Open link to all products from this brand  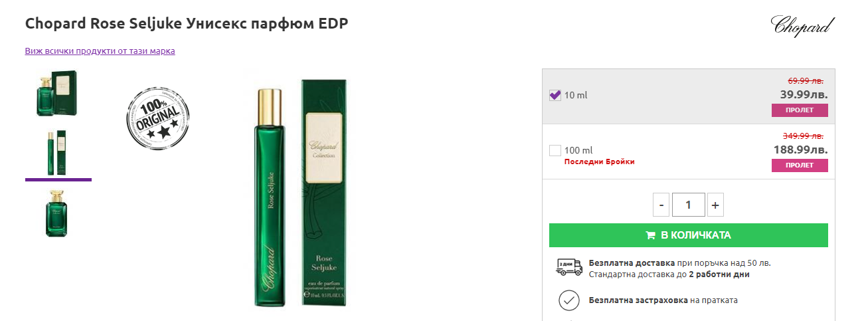(x=100, y=51)
